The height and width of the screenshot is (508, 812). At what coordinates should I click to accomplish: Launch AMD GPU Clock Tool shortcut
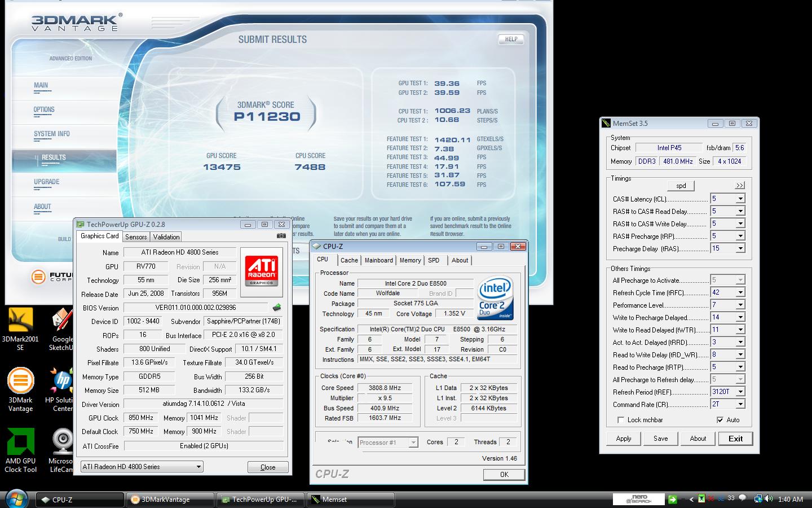(x=20, y=450)
